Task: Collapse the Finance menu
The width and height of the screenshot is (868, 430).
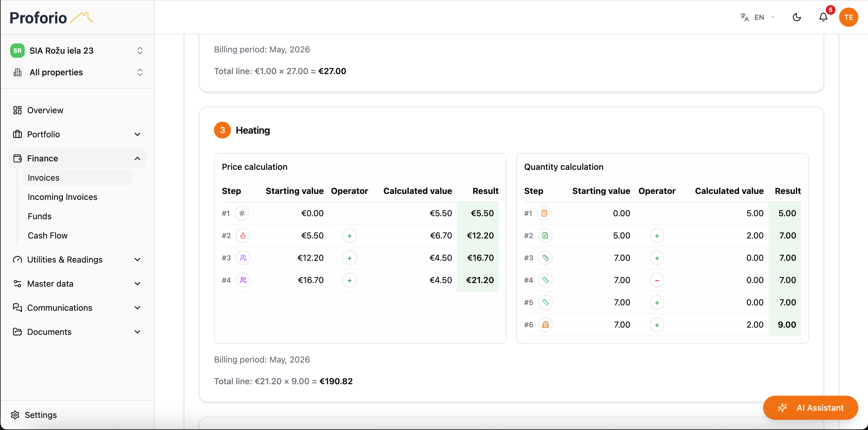Action: pos(77,158)
